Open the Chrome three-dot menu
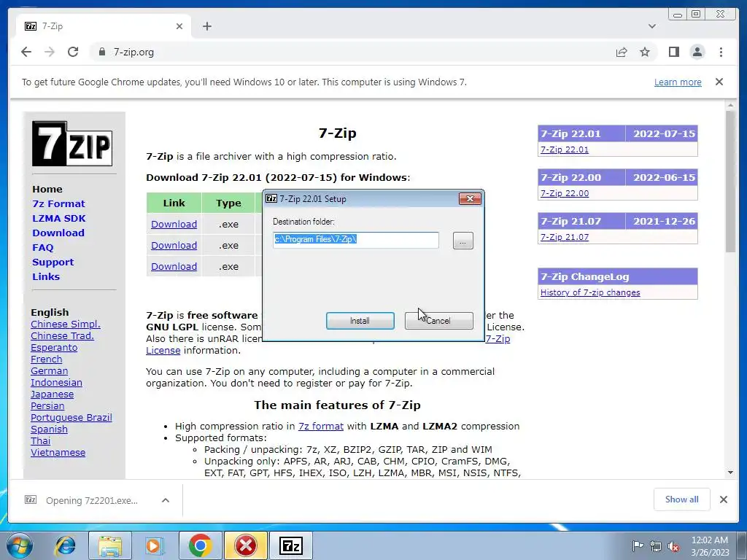Screen dimensions: 747x560 pos(721,52)
